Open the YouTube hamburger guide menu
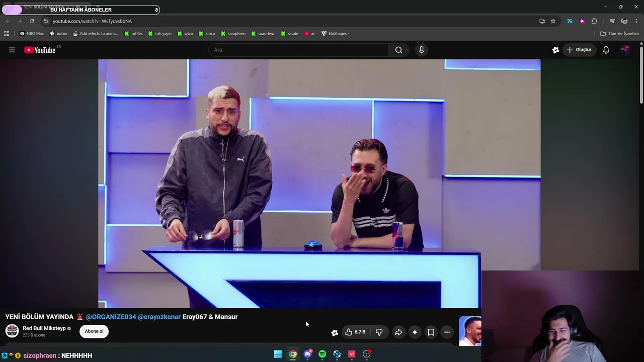Viewport: 644px width, 362px height. point(12,50)
